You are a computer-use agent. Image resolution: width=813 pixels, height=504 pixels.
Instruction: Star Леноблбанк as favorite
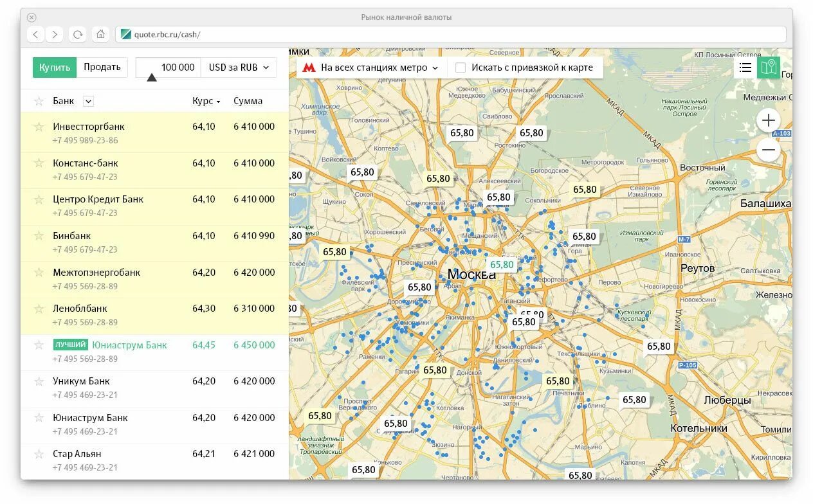coord(39,309)
